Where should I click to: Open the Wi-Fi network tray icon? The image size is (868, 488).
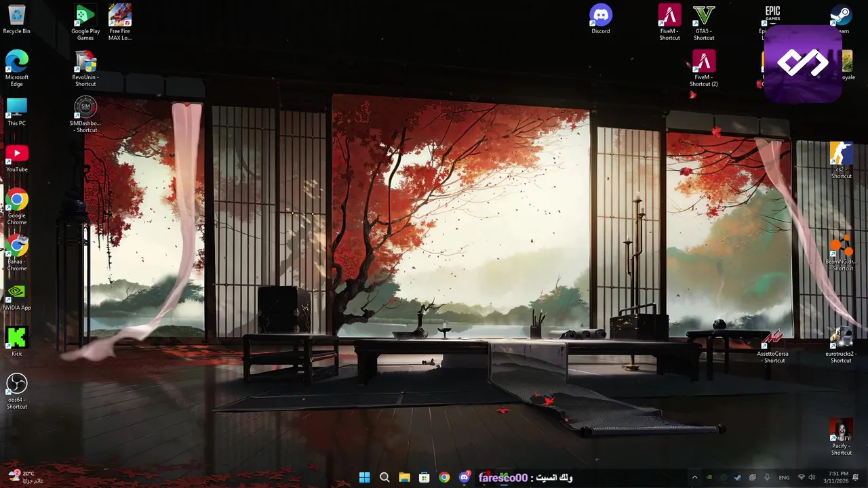coord(801,478)
